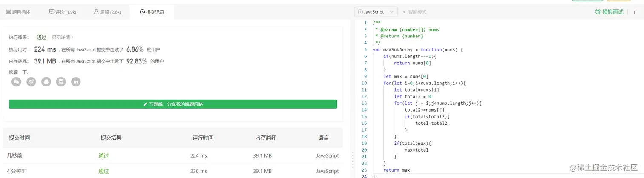Screen dimensions: 644x178
Task: Click 内存消耗 column header
Action: pos(266,138)
